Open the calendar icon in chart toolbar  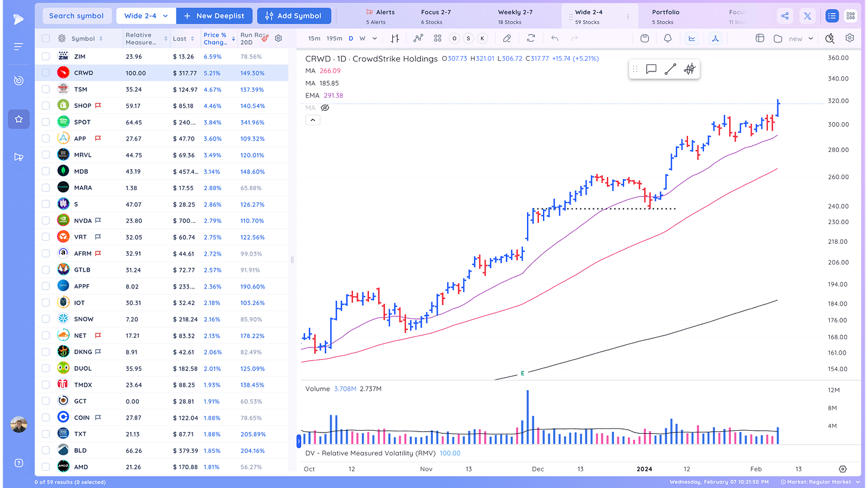tap(644, 38)
